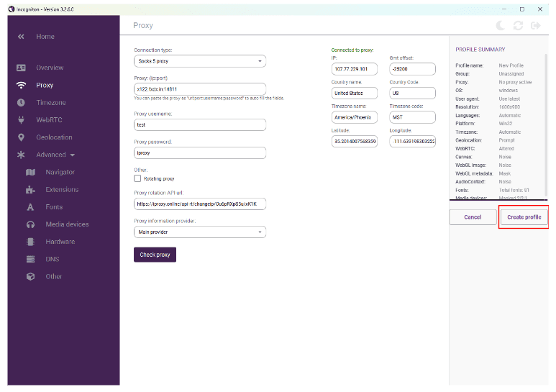Click the refresh sync icon in header
The width and height of the screenshot is (556, 392).
(x=518, y=25)
